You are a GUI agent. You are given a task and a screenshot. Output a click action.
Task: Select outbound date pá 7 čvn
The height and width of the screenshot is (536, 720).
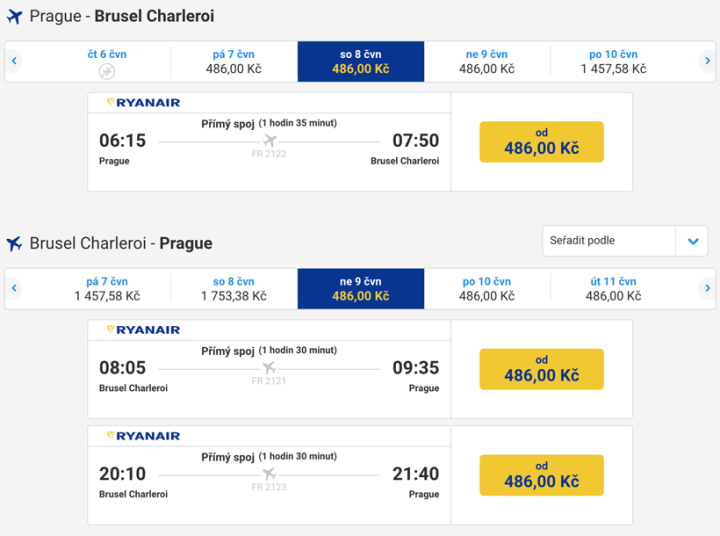pos(233,61)
